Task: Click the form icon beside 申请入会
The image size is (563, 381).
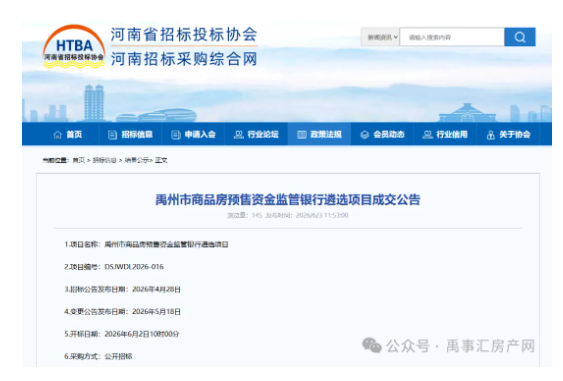Action: (176, 135)
